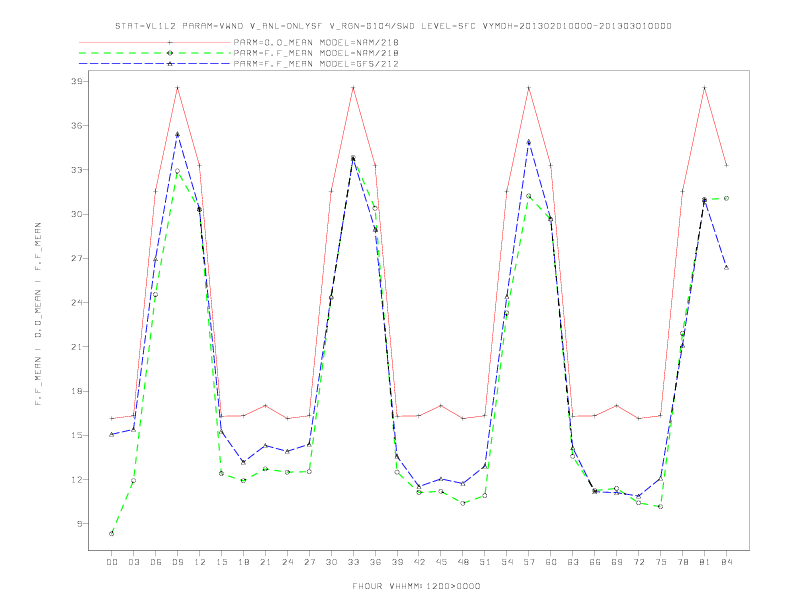
Task: Click the green circle data point at hour 00
Action: (112, 534)
